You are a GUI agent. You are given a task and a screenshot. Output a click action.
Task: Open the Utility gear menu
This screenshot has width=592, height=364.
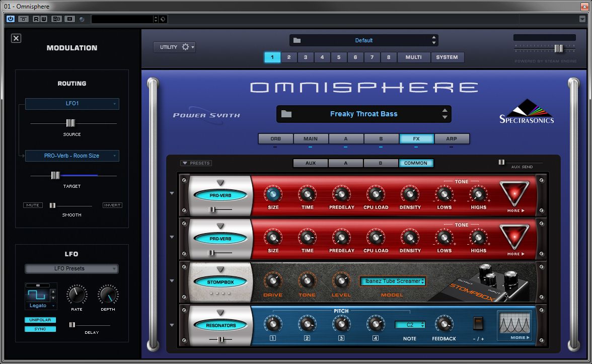(174, 47)
